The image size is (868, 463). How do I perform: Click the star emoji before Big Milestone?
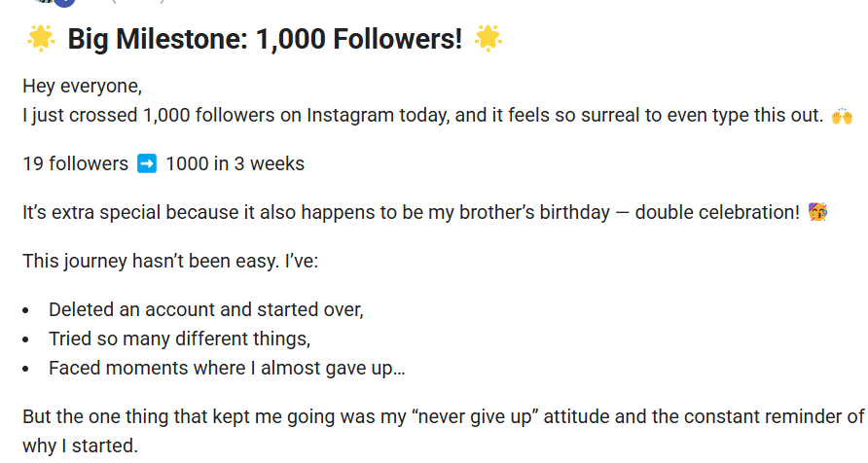(x=41, y=39)
